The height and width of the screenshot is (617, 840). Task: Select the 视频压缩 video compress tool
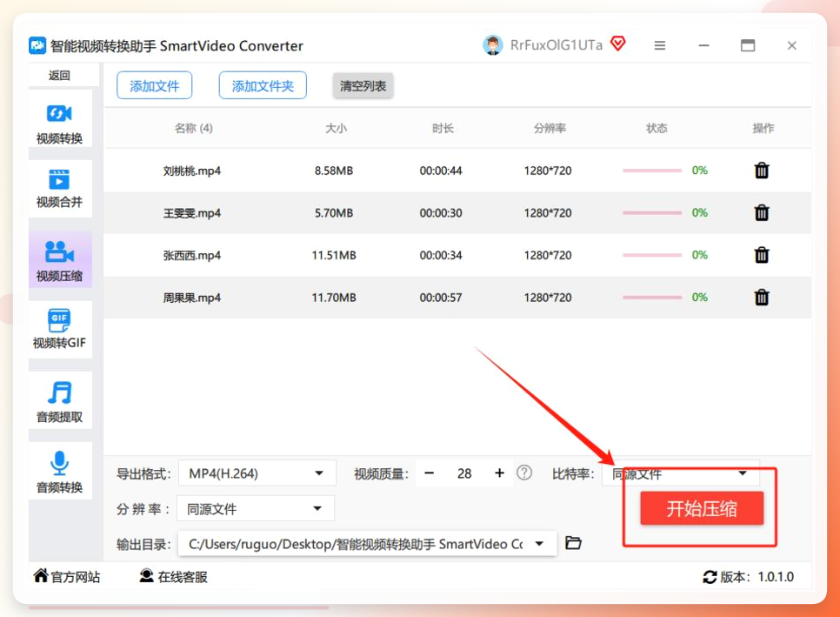59,259
